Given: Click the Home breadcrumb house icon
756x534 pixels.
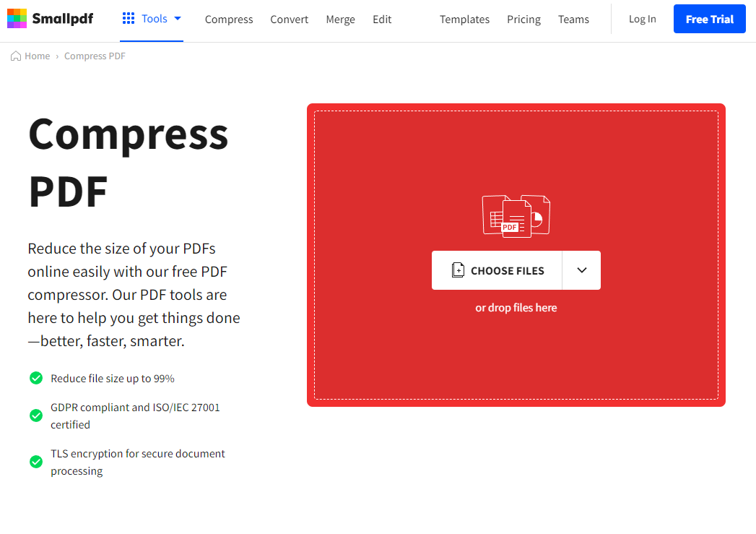Looking at the screenshot, I should pyautogui.click(x=16, y=56).
